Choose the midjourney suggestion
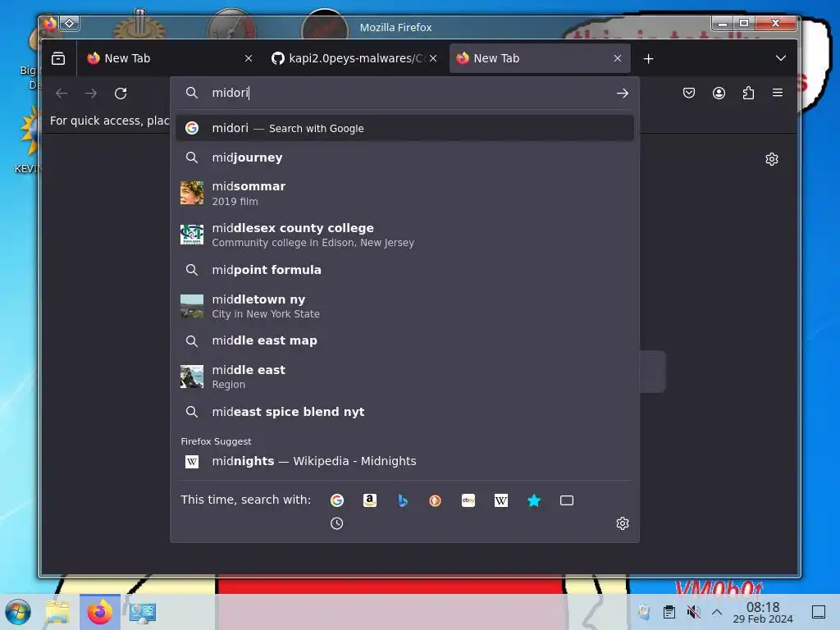840x630 pixels. click(x=404, y=157)
